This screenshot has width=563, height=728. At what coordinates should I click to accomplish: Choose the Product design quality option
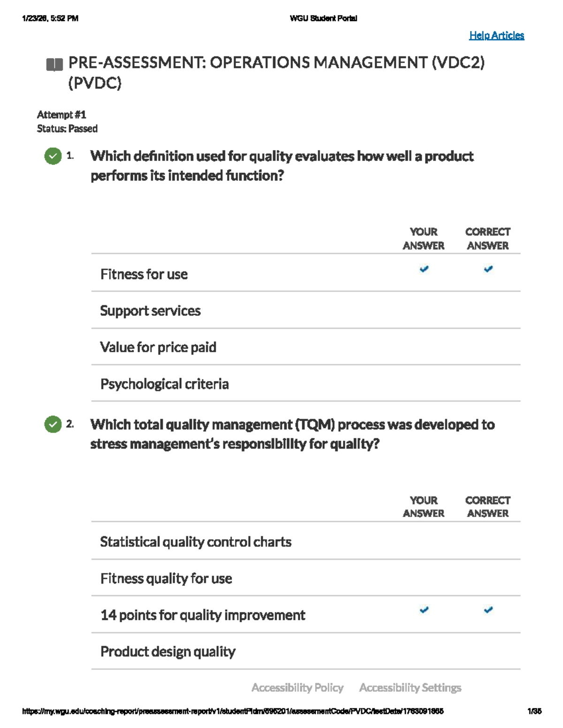(x=167, y=652)
